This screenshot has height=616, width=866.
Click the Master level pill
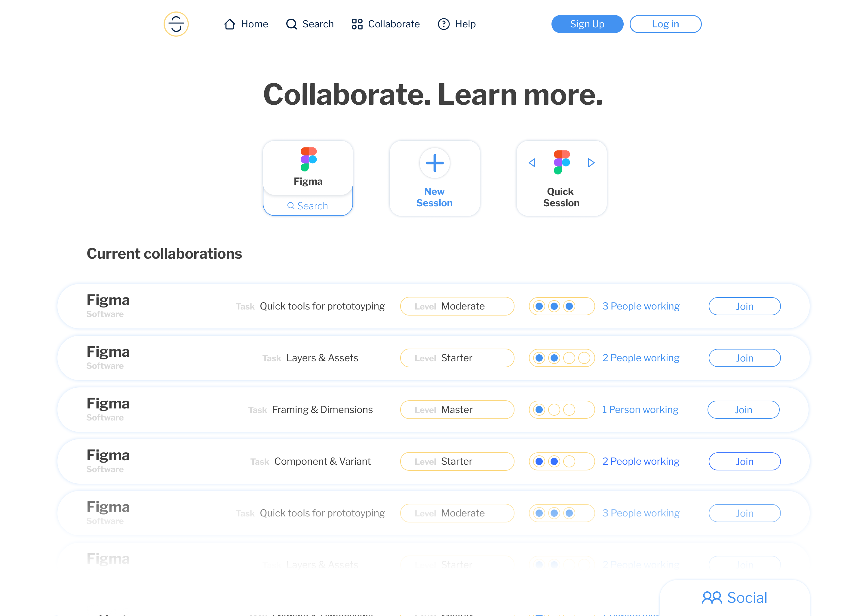[x=457, y=410]
